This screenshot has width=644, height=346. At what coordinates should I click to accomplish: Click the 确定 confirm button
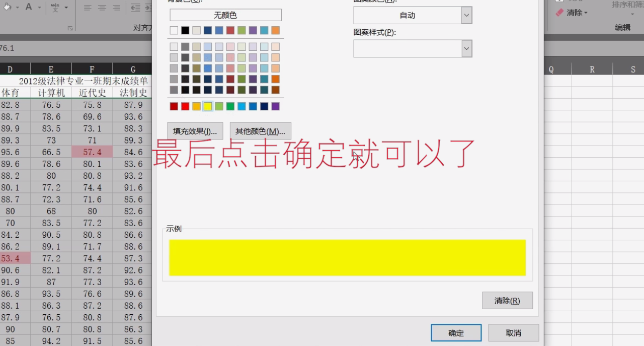[455, 332]
